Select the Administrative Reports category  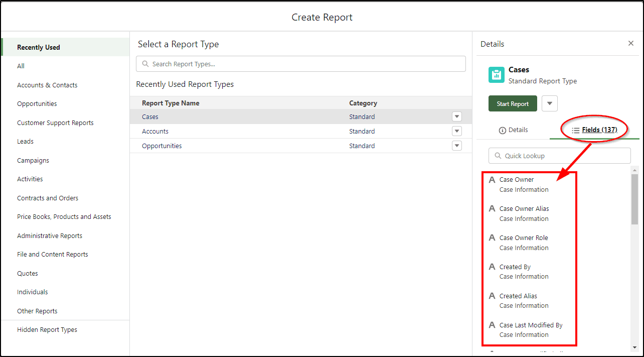click(65, 235)
